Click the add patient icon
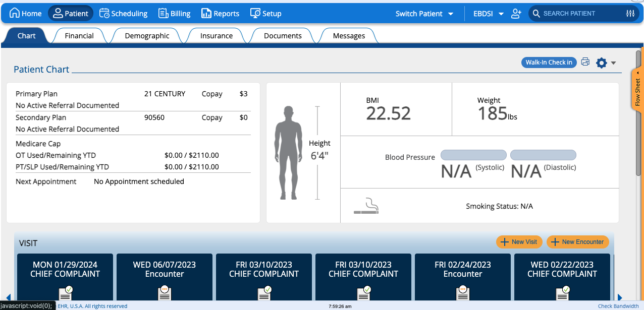Viewport: 644px width, 310px height. coord(516,14)
